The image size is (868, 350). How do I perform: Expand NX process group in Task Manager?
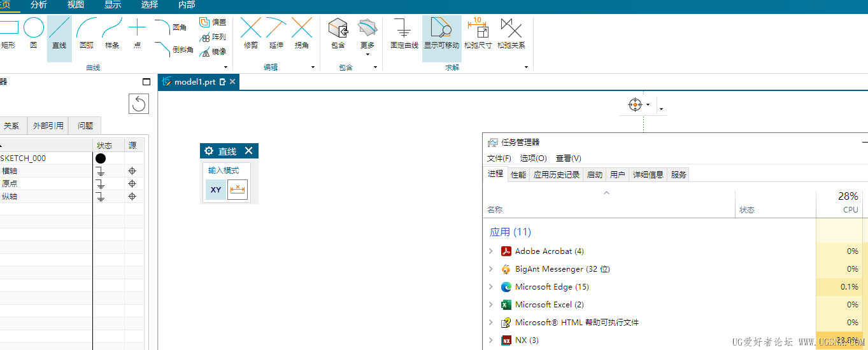pyautogui.click(x=490, y=340)
